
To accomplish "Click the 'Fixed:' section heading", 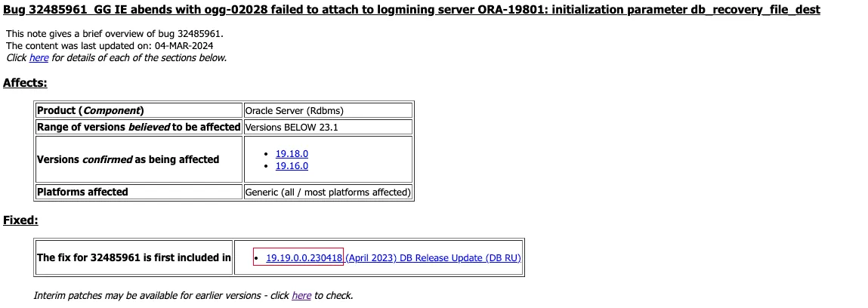I will click(x=20, y=220).
